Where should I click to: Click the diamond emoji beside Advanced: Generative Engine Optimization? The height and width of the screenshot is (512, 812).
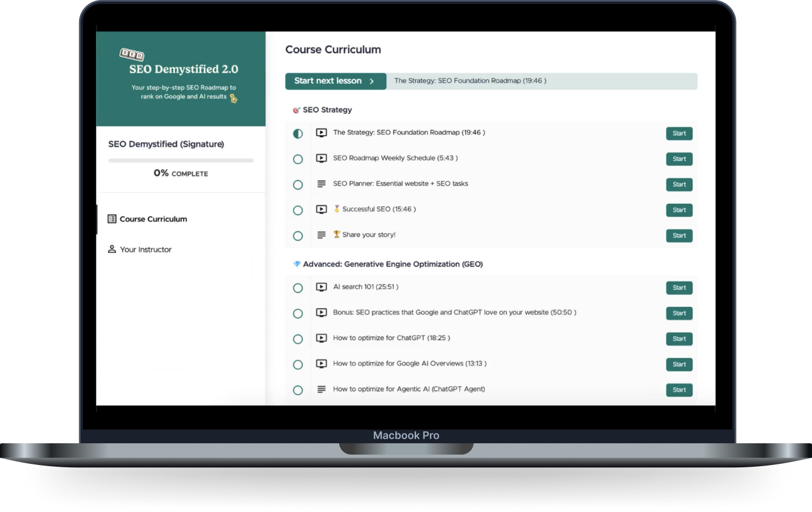coord(297,264)
